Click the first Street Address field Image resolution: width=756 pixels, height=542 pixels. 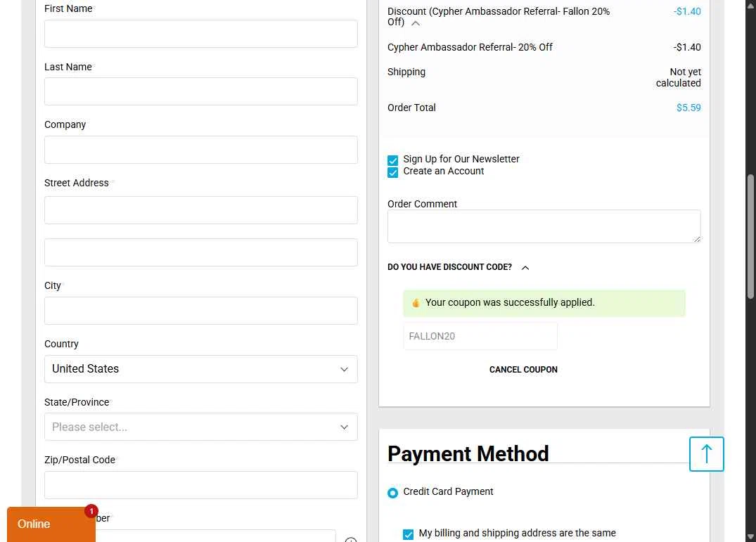click(x=201, y=210)
